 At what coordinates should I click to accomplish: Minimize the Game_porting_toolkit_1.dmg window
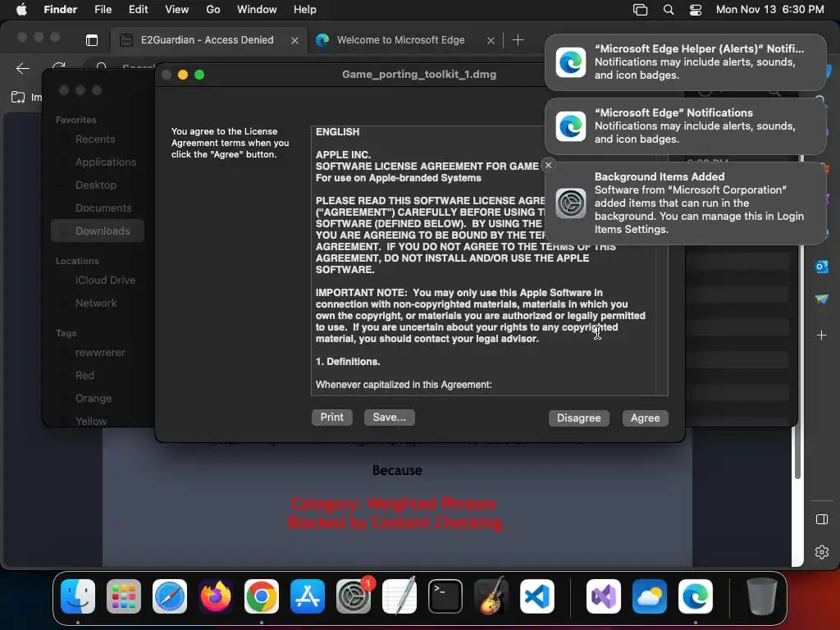tap(183, 75)
